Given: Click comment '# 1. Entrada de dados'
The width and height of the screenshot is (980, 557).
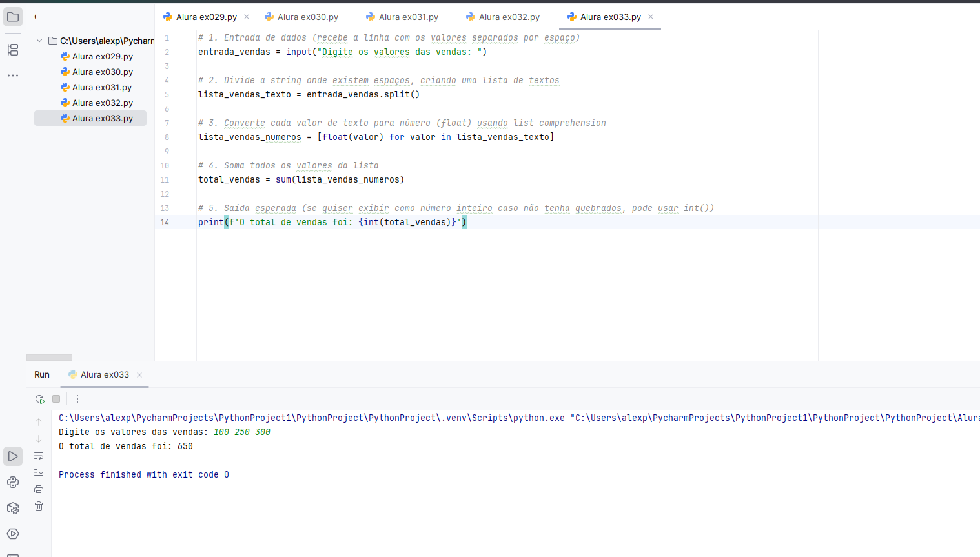Looking at the screenshot, I should [389, 37].
